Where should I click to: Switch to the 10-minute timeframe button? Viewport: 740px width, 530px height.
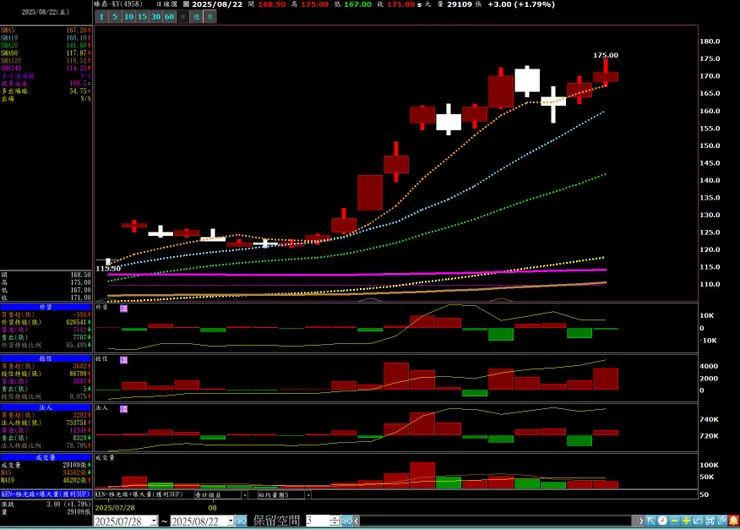pyautogui.click(x=128, y=17)
